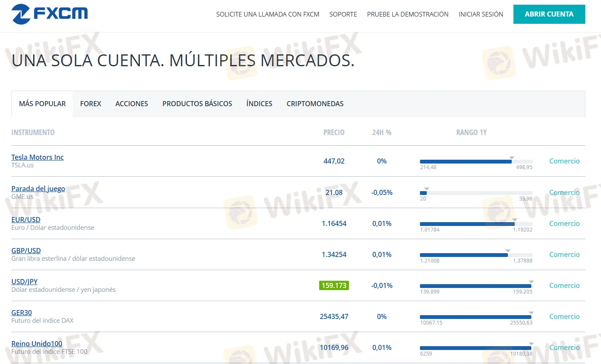The image size is (601, 364).
Task: Open the EUR/USD instrument link
Action: (x=26, y=219)
